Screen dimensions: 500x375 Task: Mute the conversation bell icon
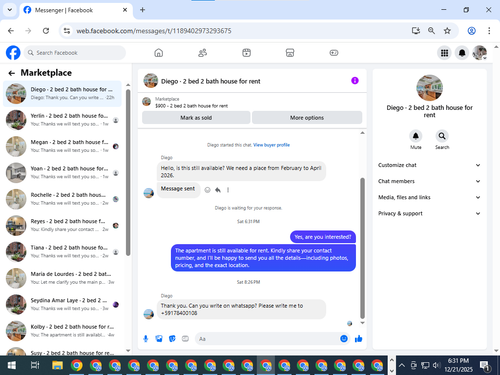click(x=416, y=136)
